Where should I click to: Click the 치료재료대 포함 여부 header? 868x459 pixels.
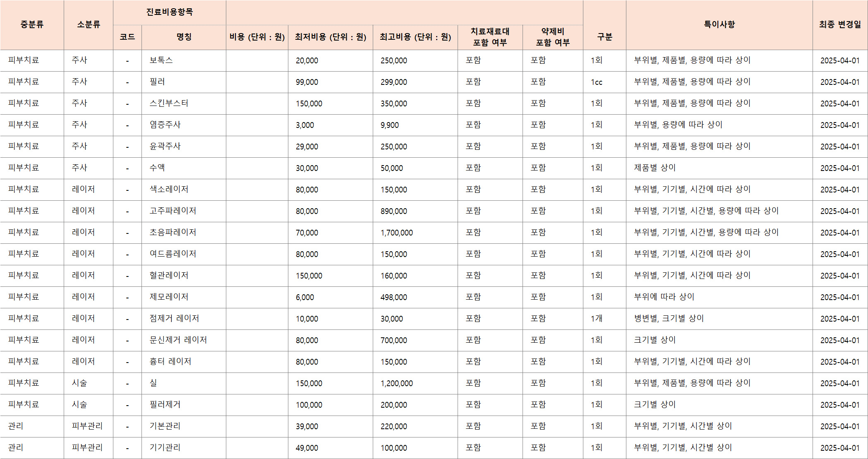coord(490,37)
